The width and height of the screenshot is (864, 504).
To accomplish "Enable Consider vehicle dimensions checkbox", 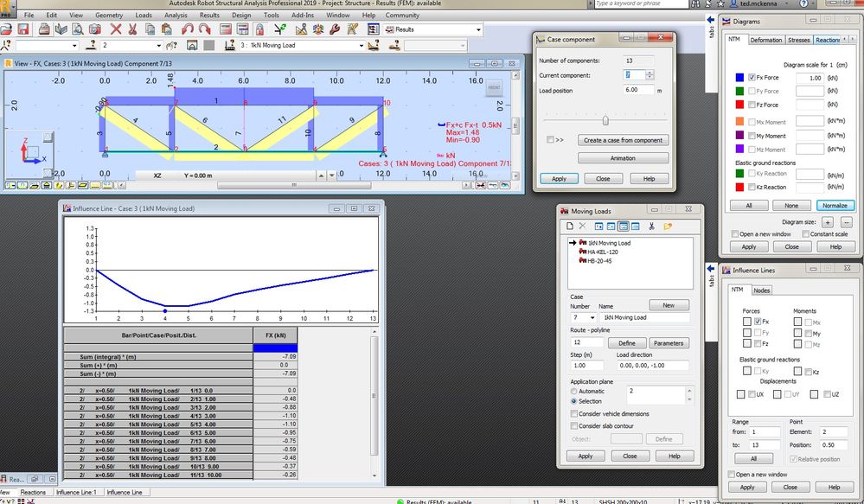I will click(x=573, y=414).
